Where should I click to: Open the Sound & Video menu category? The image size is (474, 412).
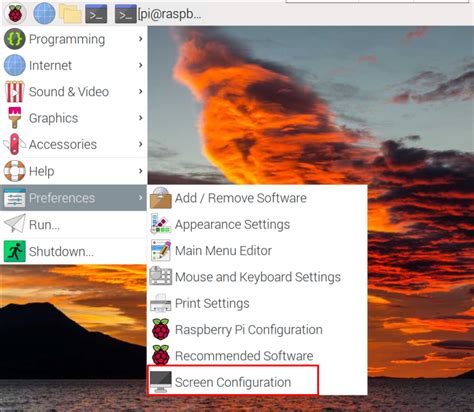tap(73, 92)
